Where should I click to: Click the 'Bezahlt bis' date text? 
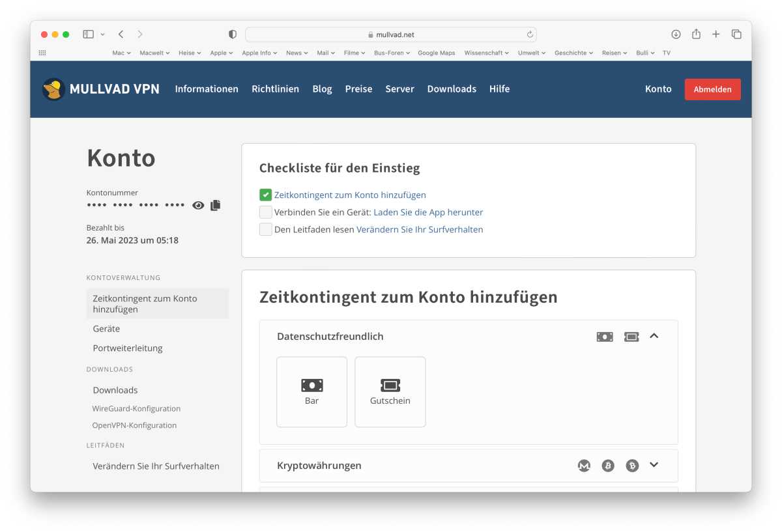click(x=132, y=240)
